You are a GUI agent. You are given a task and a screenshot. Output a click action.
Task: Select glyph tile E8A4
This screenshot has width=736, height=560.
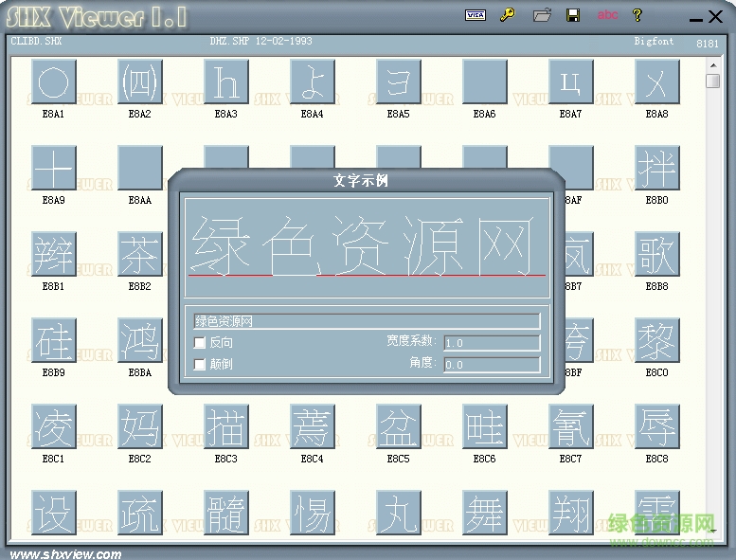coord(313,81)
